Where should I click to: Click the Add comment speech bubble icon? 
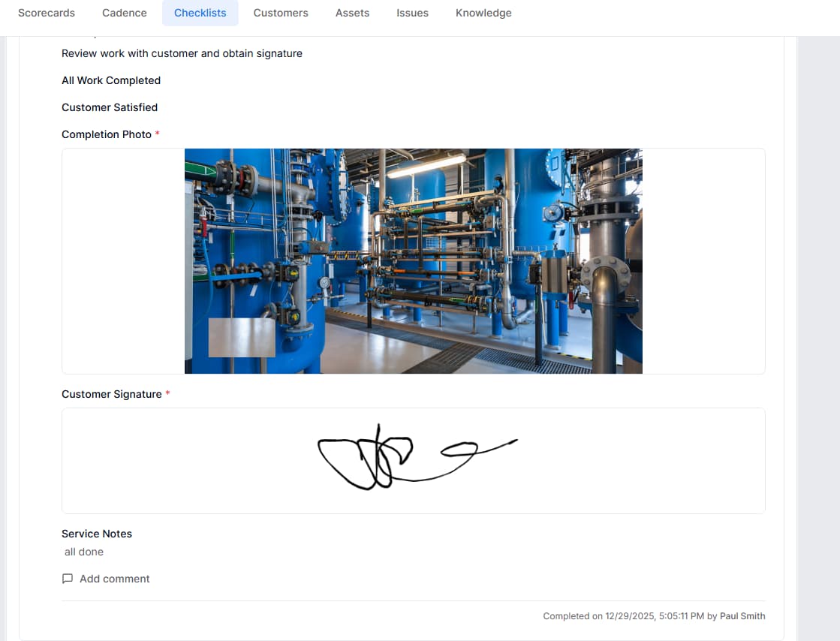[68, 578]
